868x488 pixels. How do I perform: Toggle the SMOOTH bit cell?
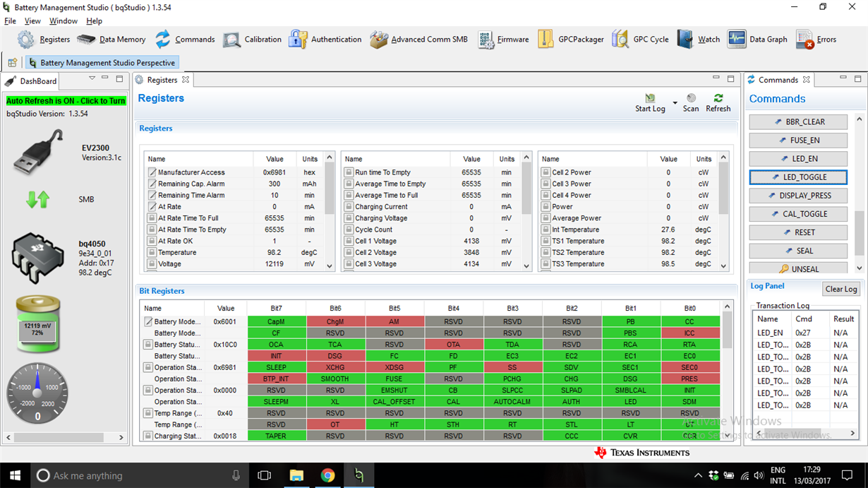click(x=335, y=379)
